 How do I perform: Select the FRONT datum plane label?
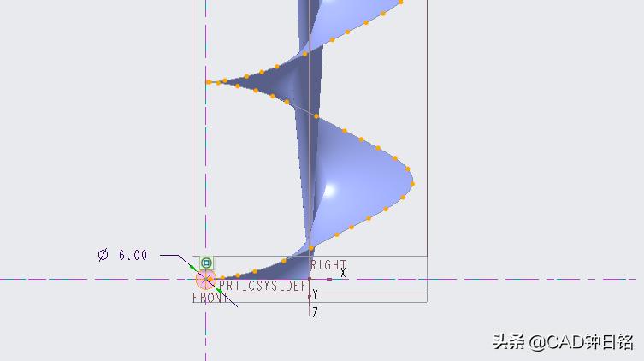pos(209,299)
